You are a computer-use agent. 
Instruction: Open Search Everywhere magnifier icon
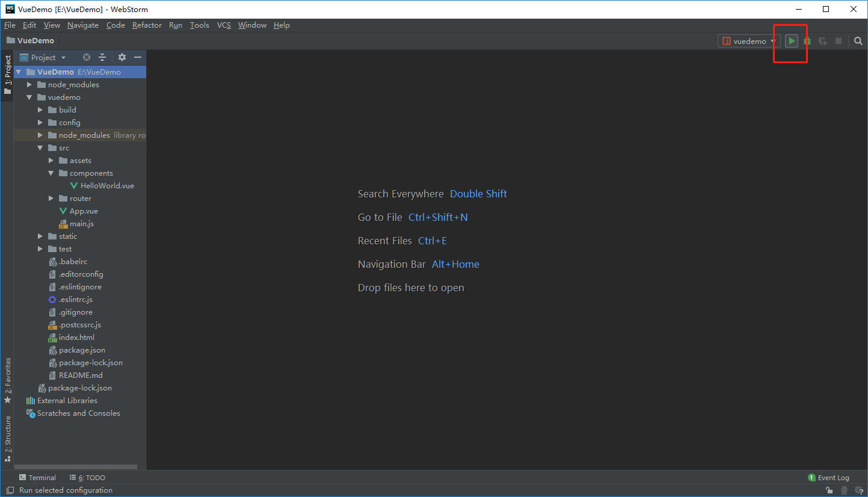coord(858,41)
